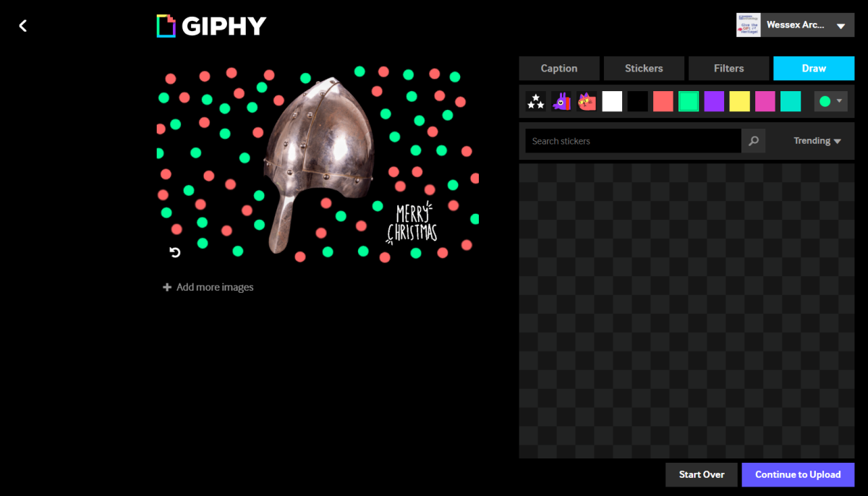Click the Wessex Archaeology profile avatar
This screenshot has width=868, height=496.
point(748,25)
